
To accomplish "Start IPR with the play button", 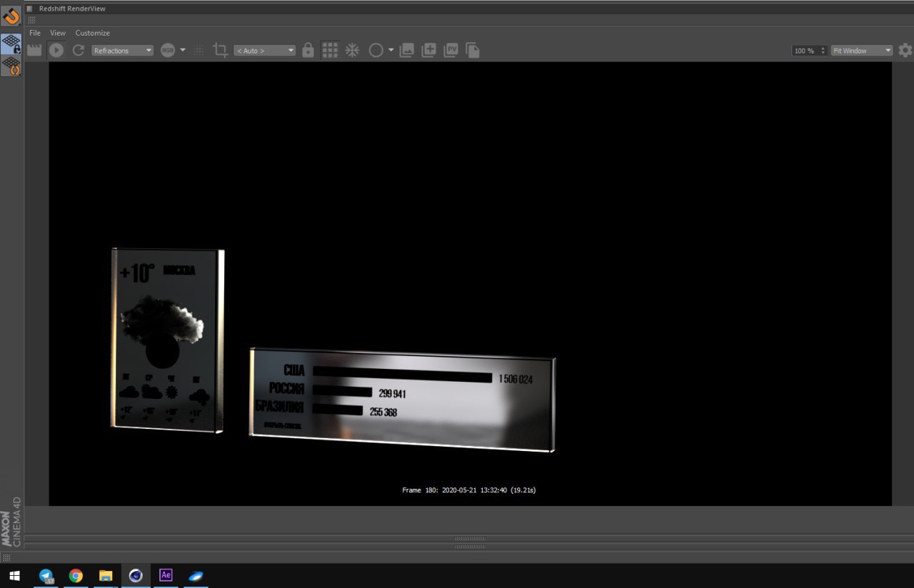I will [x=56, y=50].
